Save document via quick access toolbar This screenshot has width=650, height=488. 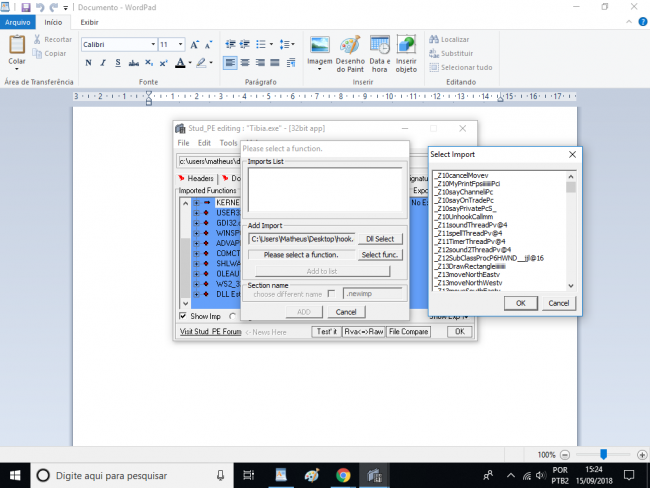tap(26, 7)
